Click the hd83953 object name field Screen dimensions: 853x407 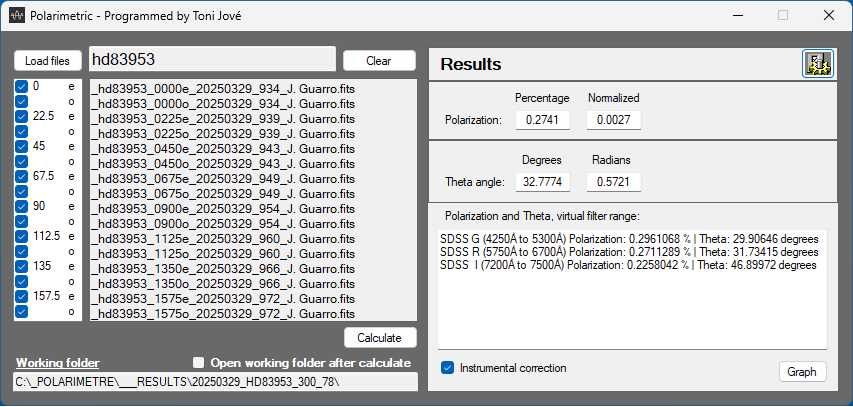pos(212,59)
